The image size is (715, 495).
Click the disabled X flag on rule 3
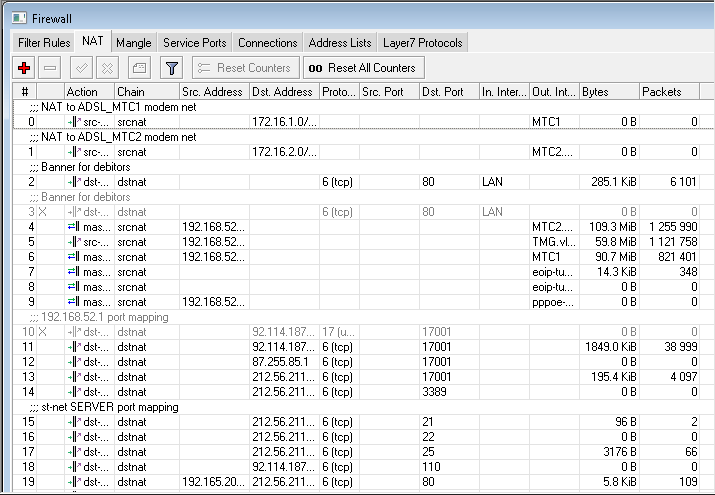(x=42, y=212)
